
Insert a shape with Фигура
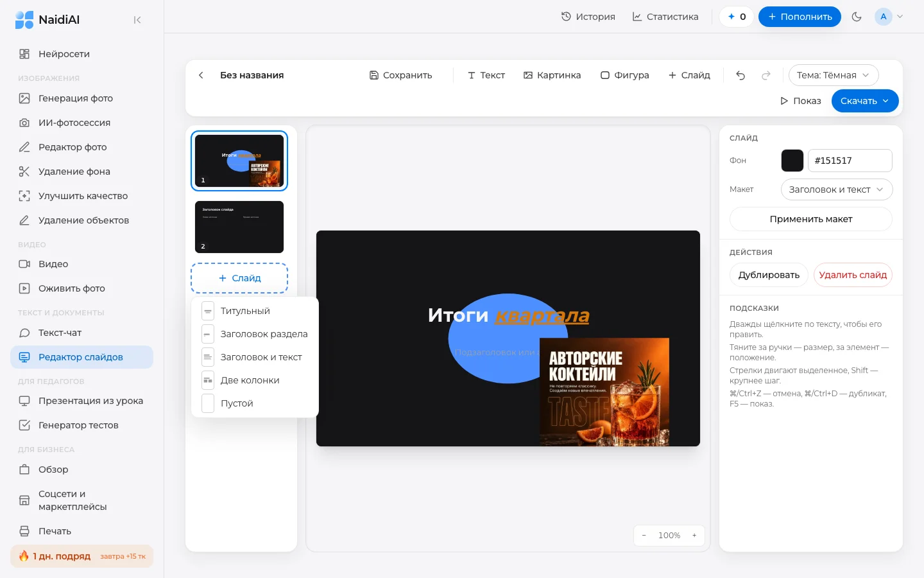[x=625, y=75]
